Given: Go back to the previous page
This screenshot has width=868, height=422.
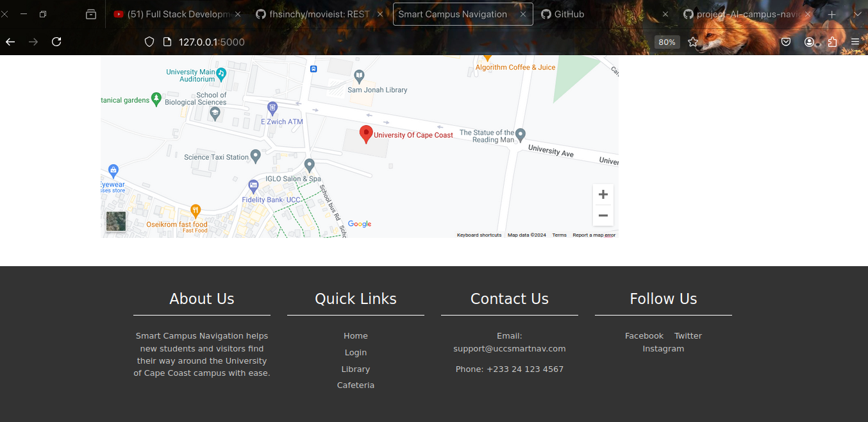Looking at the screenshot, I should (10, 42).
